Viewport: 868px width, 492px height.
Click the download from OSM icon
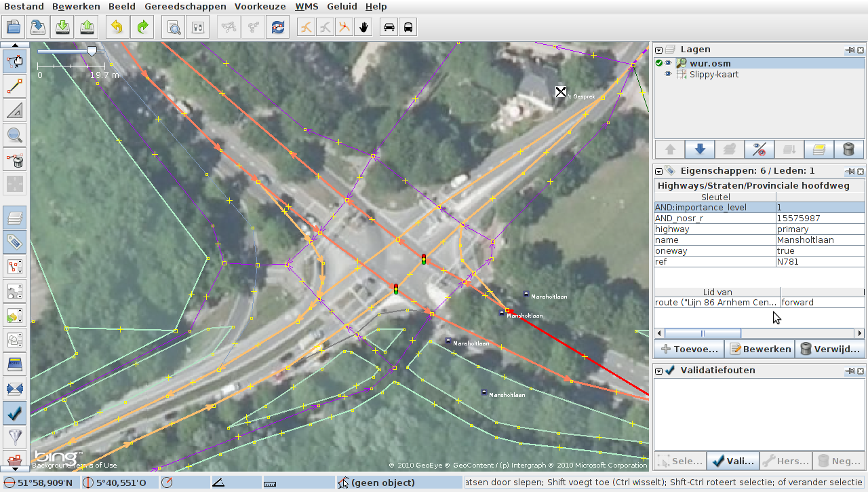(63, 27)
